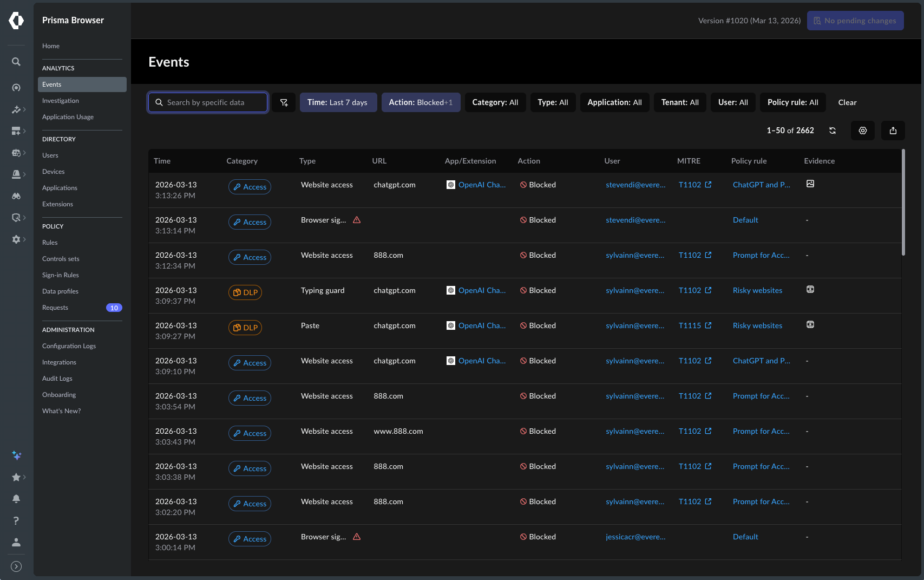Open Requests in the Policy section
924x580 pixels.
pyautogui.click(x=55, y=308)
